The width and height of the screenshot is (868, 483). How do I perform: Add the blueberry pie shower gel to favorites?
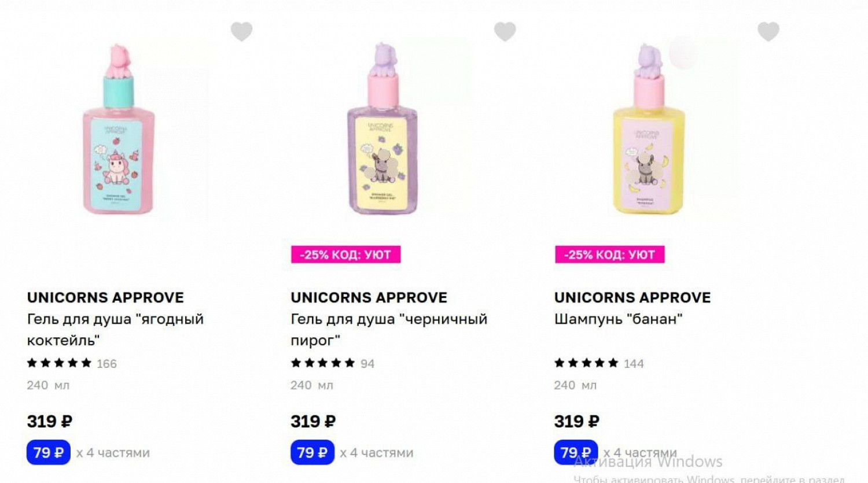click(x=505, y=31)
